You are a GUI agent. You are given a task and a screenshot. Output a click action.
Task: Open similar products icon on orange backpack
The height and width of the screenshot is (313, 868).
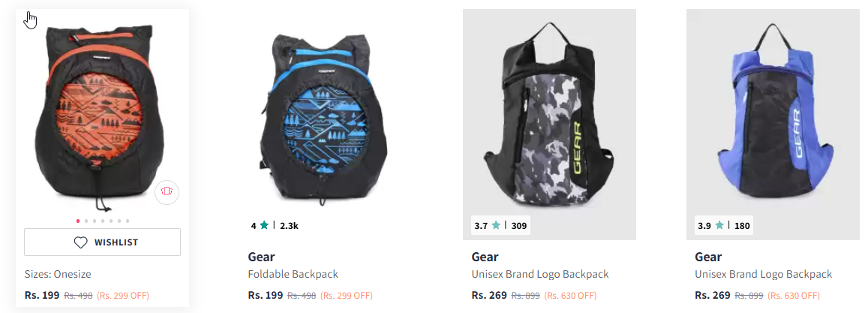(167, 191)
